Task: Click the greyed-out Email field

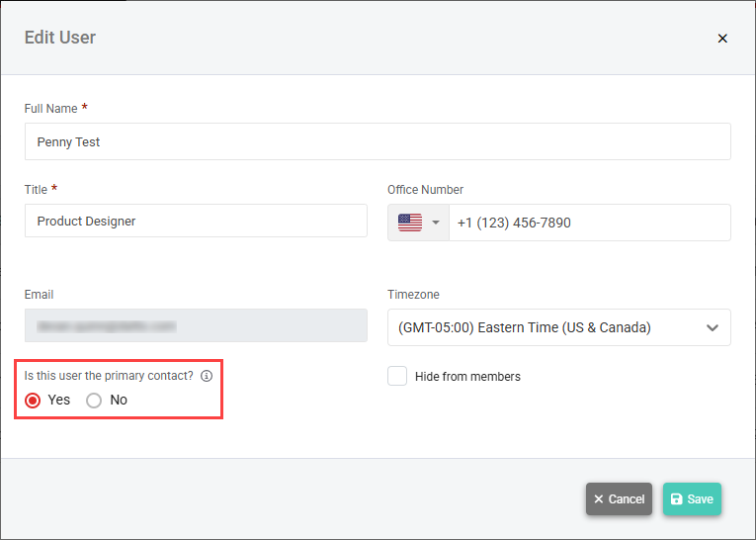Action: click(196, 325)
